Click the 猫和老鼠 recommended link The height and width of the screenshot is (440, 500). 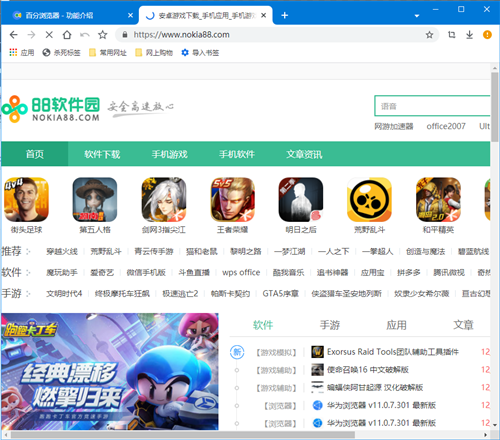pos(202,251)
